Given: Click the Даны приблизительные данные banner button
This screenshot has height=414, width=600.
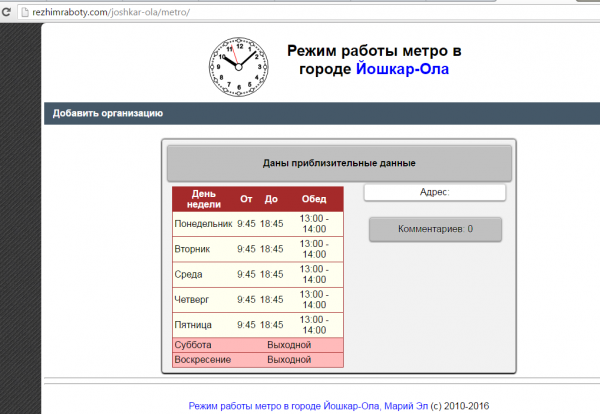Looking at the screenshot, I should [x=338, y=163].
